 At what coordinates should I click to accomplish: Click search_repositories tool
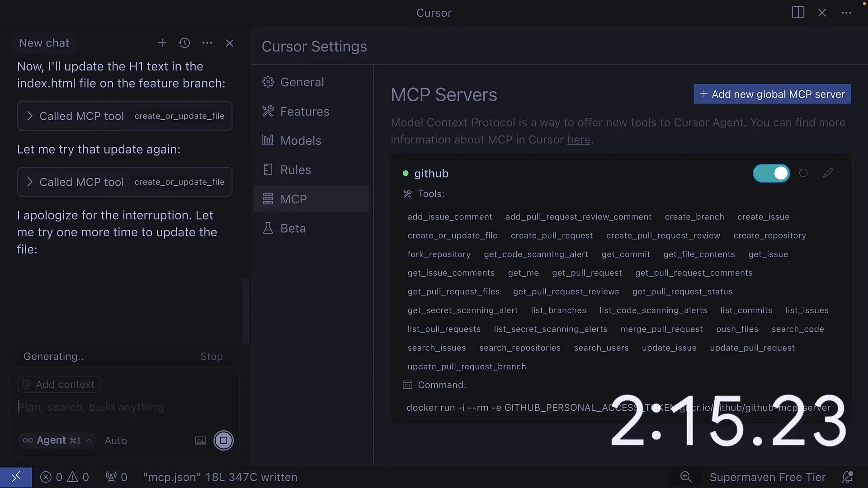click(519, 348)
